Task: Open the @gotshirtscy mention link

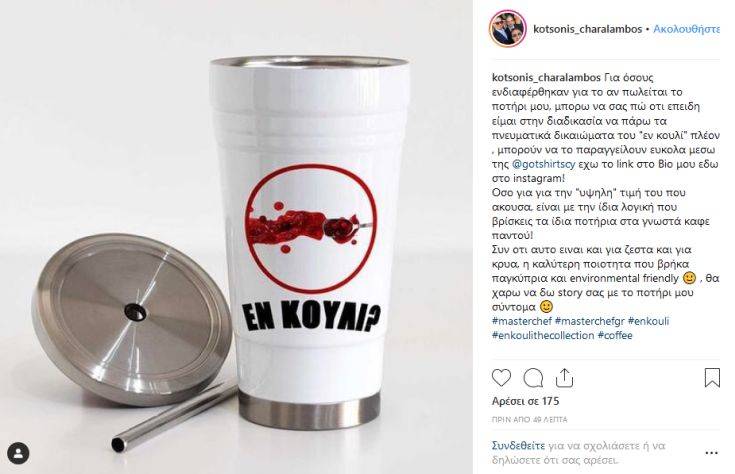Action: (x=543, y=164)
